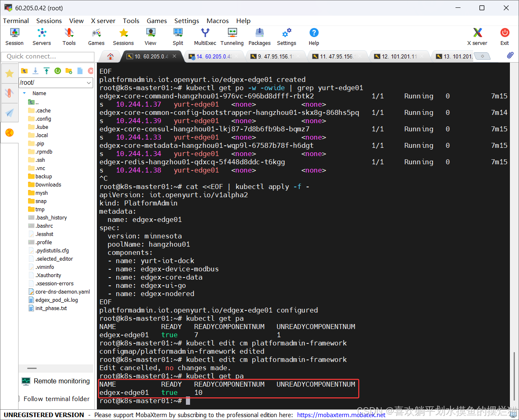Viewport: 519px width, 420px height.
Task: Open the Tools toolbar icon
Action: coord(69,37)
